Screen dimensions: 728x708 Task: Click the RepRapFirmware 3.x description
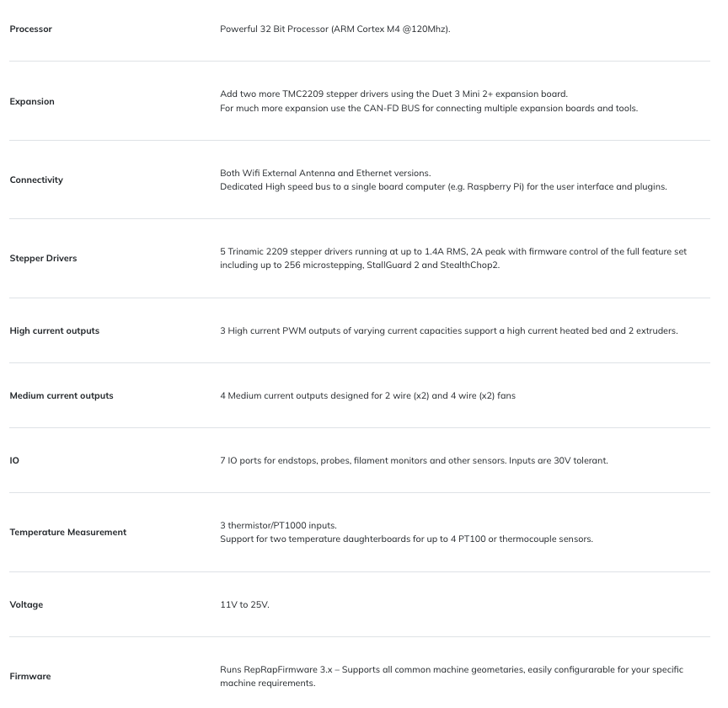[452, 677]
